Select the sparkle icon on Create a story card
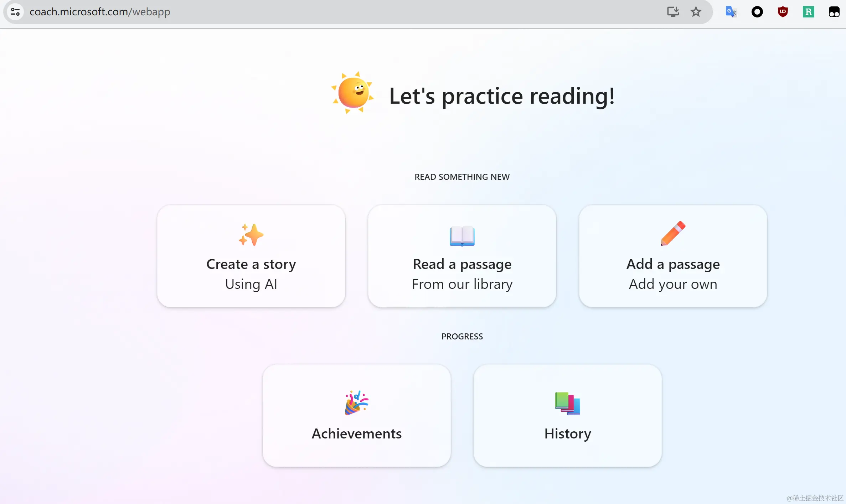Image resolution: width=846 pixels, height=504 pixels. [x=251, y=234]
